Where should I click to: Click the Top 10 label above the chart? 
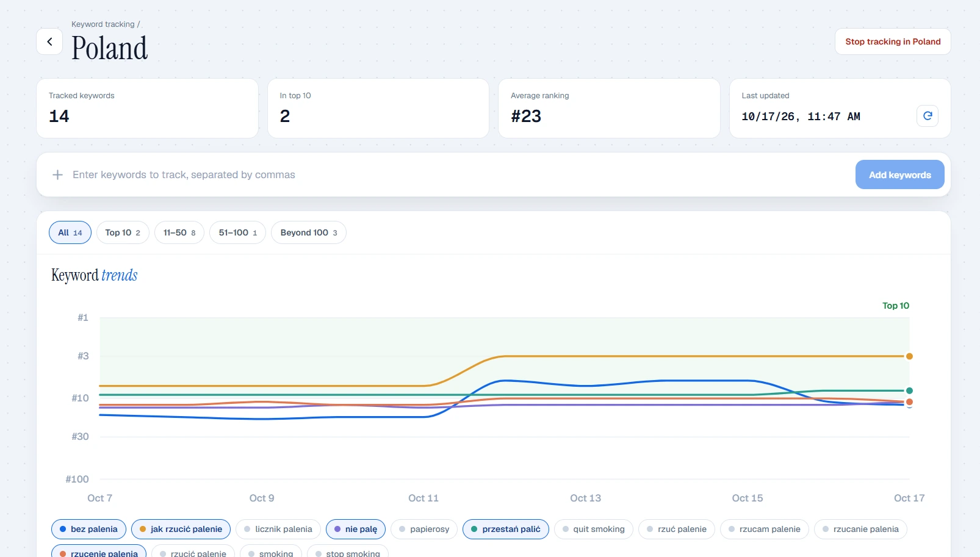point(895,306)
